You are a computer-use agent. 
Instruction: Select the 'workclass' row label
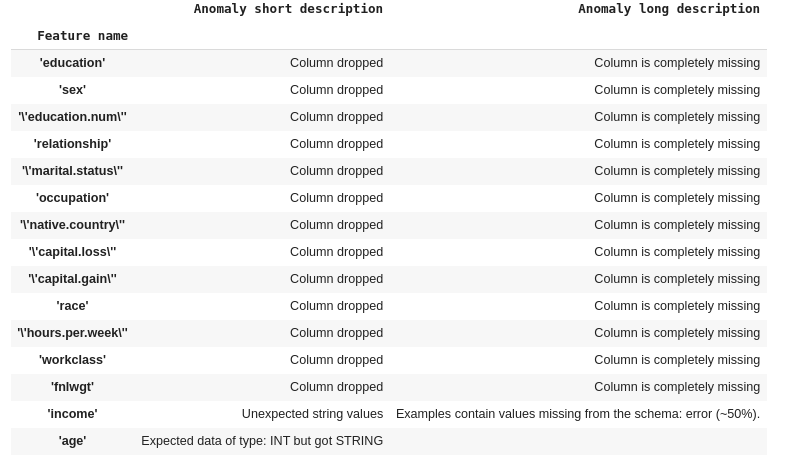point(72,360)
